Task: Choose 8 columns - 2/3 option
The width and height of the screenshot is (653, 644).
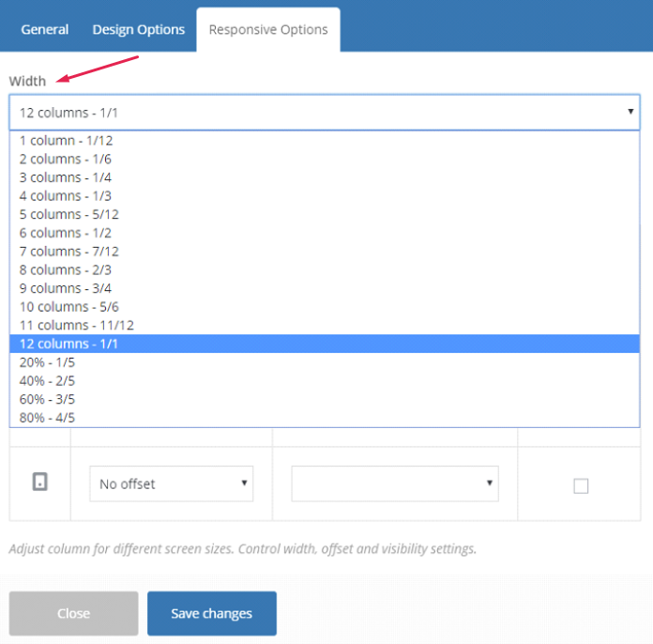Action: click(x=66, y=269)
